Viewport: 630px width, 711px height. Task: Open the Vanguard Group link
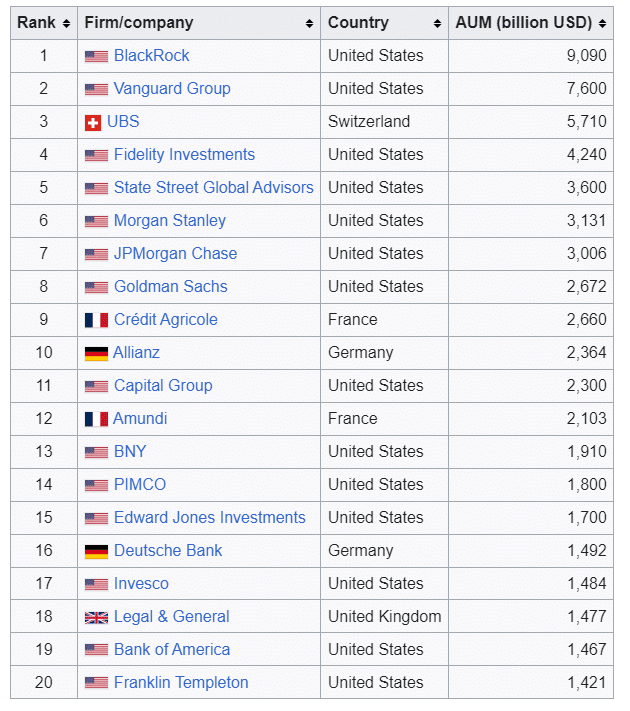tap(172, 89)
